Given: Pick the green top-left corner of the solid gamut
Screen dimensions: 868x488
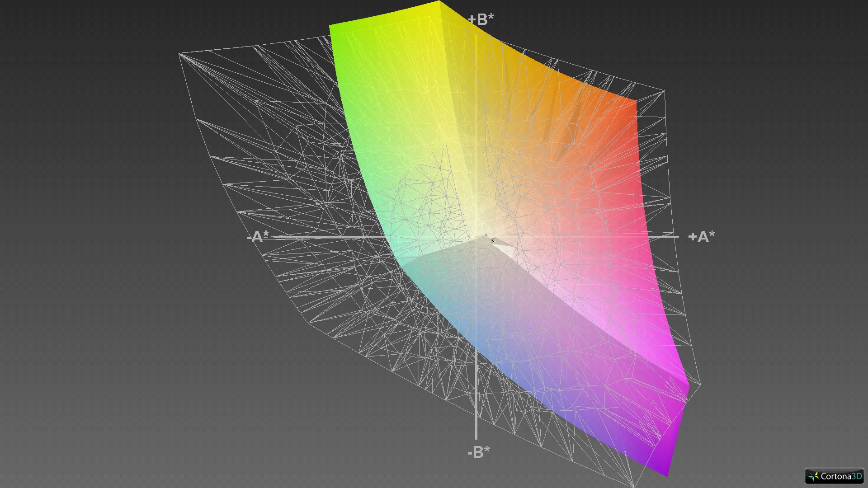Looking at the screenshot, I should point(330,27).
